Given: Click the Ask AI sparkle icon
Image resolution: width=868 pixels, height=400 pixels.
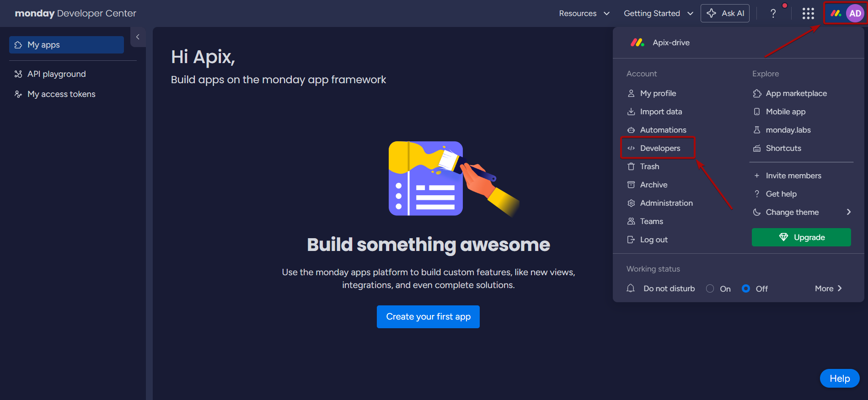Looking at the screenshot, I should [x=711, y=13].
